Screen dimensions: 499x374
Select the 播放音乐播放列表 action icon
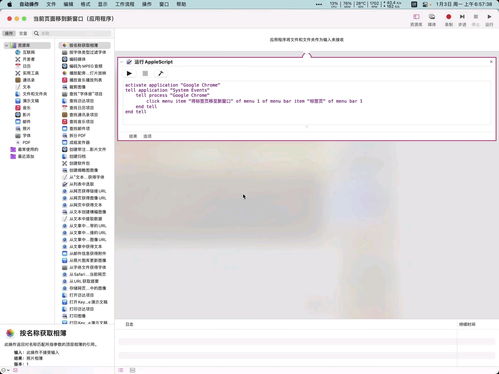click(65, 80)
